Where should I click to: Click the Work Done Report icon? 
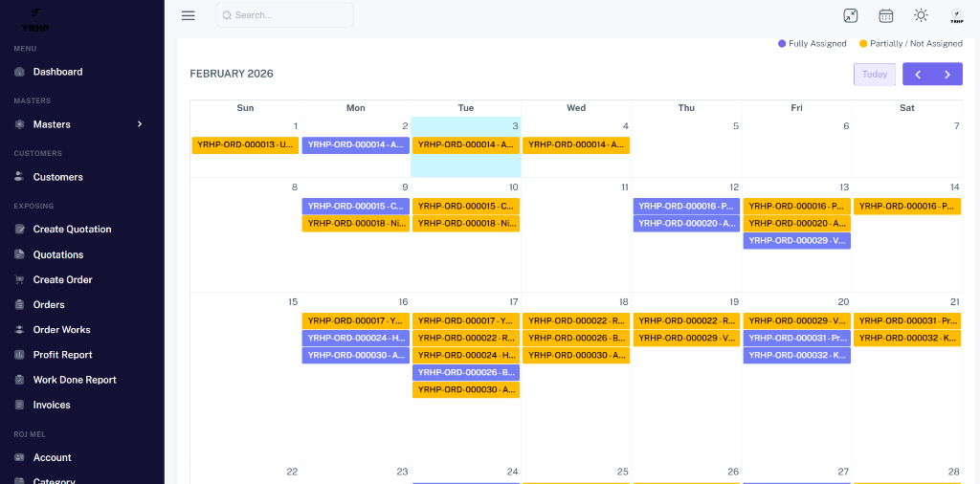click(19, 379)
